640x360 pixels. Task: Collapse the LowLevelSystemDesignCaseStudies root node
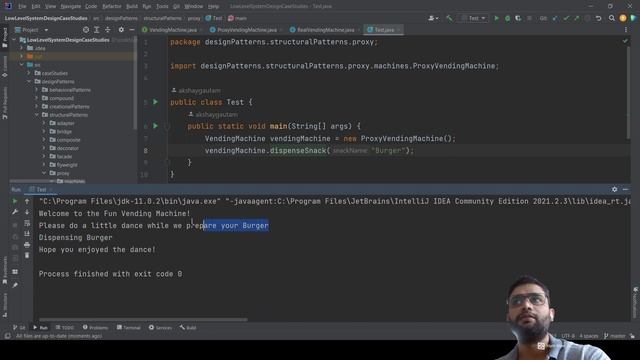[15, 40]
